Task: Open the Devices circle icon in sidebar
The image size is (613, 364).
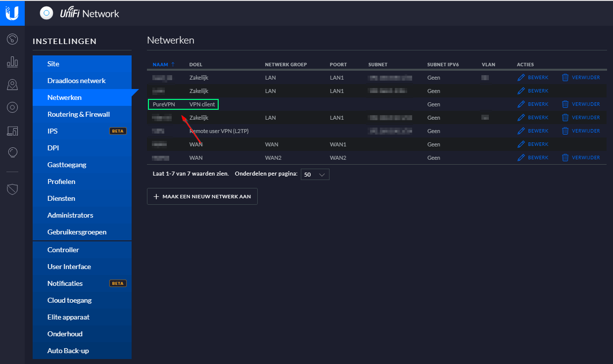Action: coord(12,107)
